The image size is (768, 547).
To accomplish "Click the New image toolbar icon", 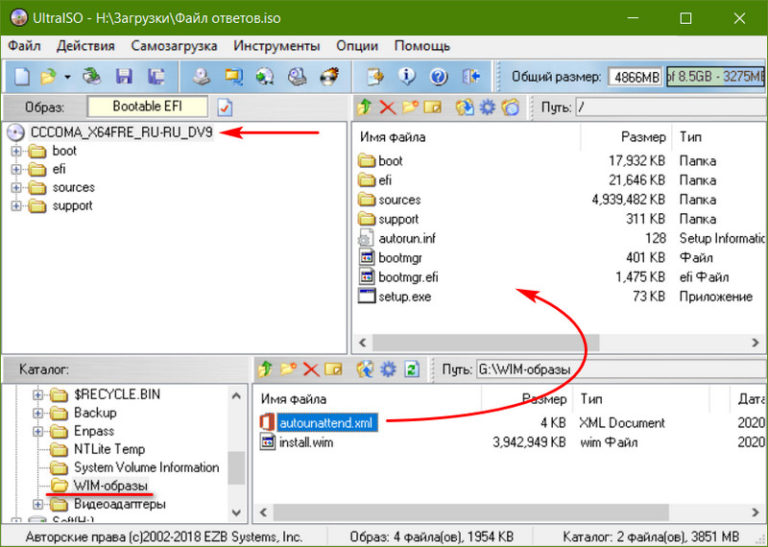I will click(x=21, y=76).
